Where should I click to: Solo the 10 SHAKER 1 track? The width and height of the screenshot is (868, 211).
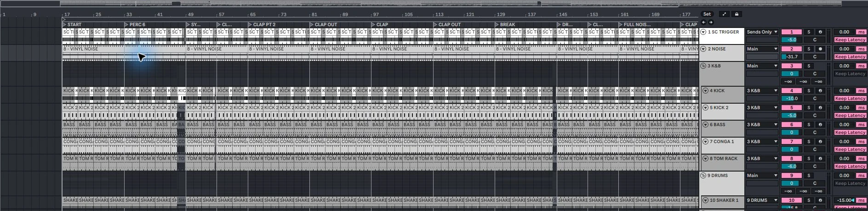point(809,200)
